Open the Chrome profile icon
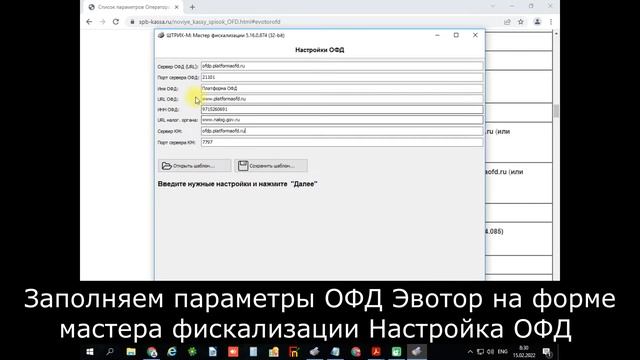Viewport: 640px width, 360px height. tap(537, 22)
